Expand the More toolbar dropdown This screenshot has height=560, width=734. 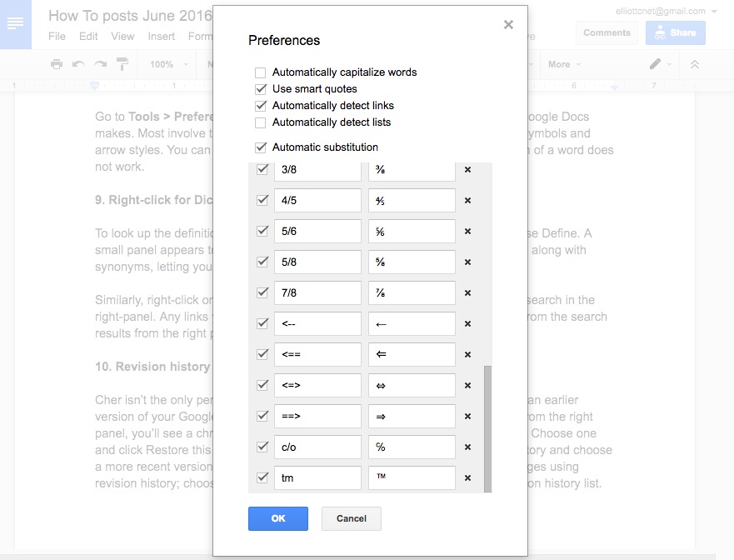point(564,64)
